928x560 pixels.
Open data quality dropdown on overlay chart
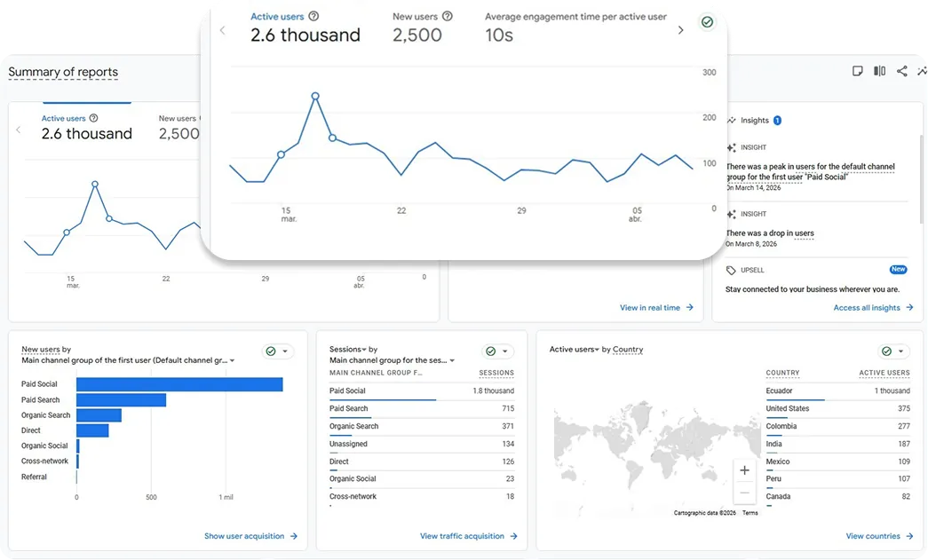[707, 22]
